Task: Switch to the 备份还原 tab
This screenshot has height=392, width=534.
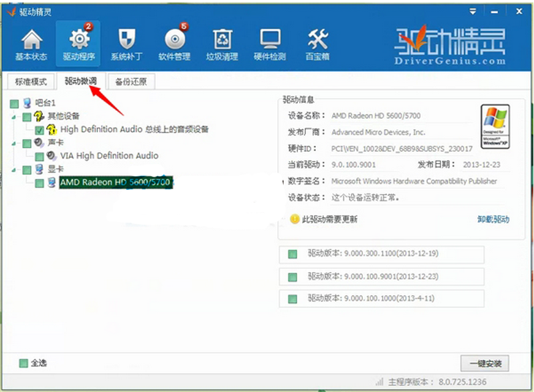Action: pos(131,81)
